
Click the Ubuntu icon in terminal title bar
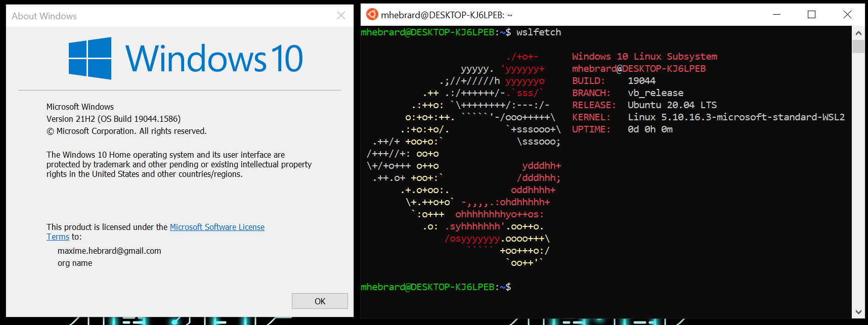372,15
